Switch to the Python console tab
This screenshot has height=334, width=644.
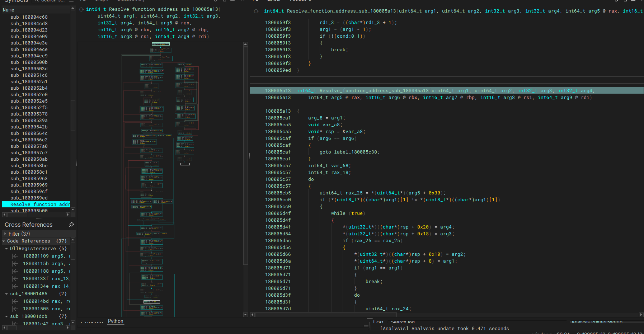coord(116,321)
